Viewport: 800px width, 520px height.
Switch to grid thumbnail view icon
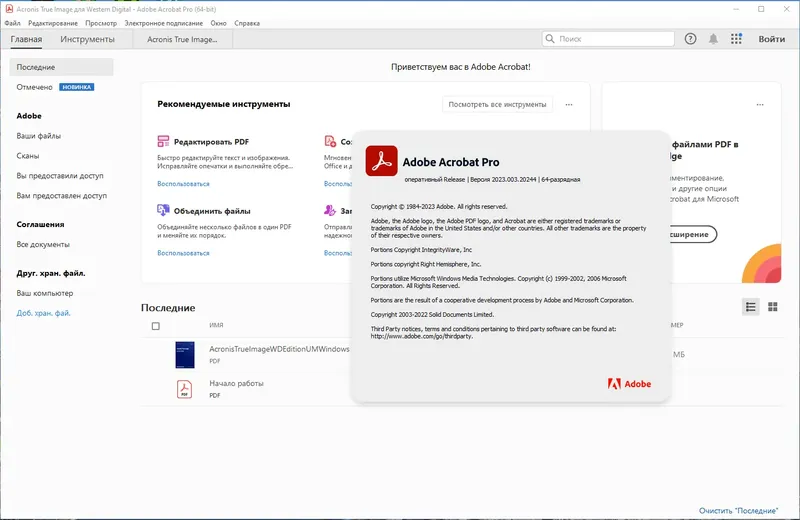coord(773,307)
